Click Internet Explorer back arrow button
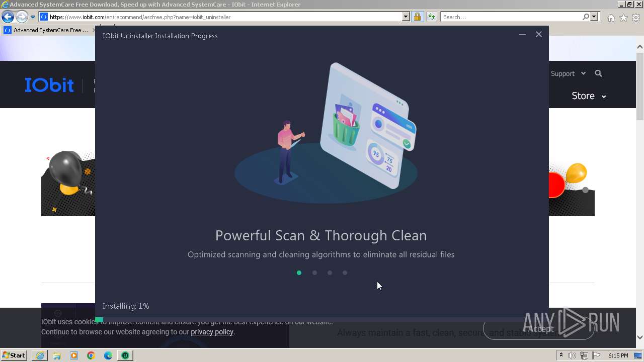 pyautogui.click(x=8, y=17)
